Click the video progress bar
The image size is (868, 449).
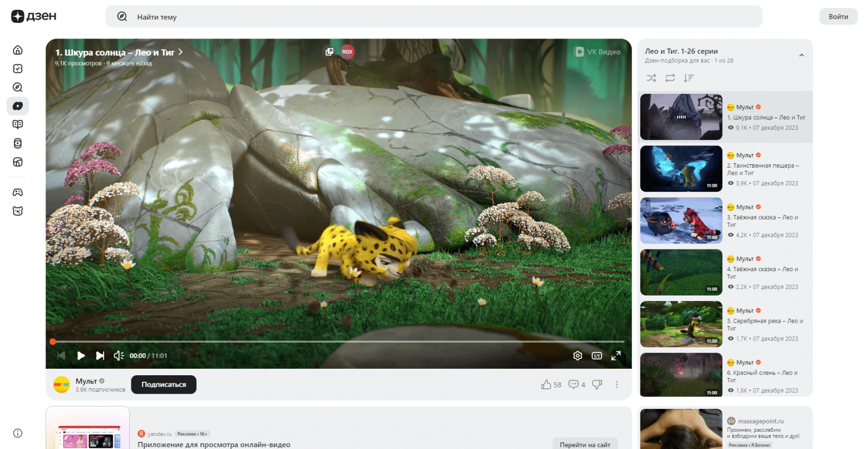[339, 342]
